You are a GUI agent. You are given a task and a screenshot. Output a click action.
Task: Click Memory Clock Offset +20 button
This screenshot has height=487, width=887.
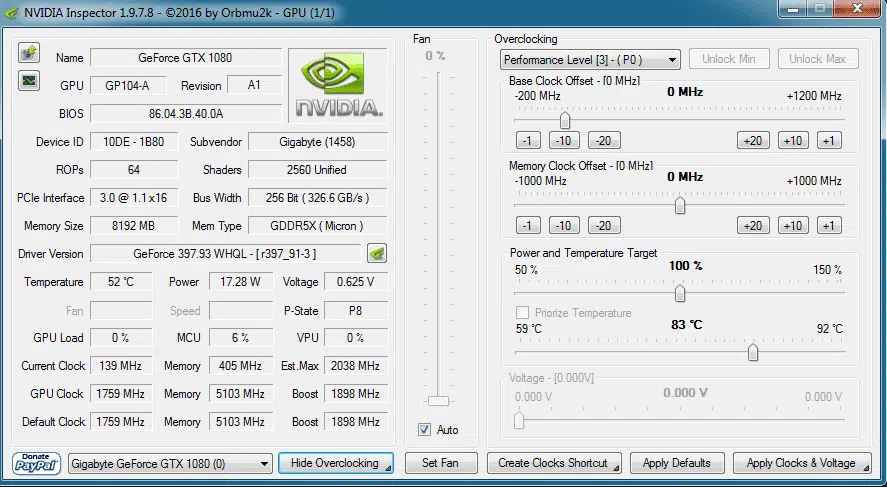click(x=753, y=225)
